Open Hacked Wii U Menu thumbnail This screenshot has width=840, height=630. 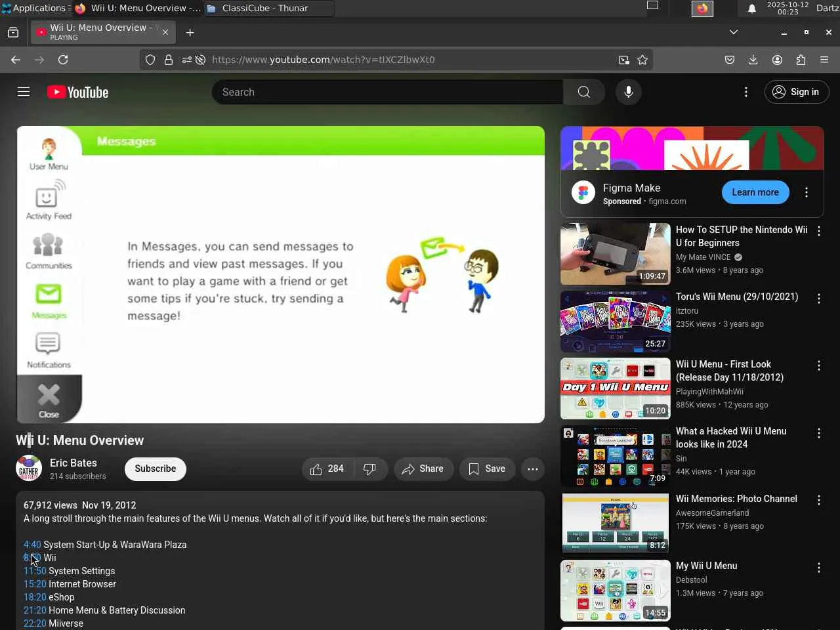616,456
